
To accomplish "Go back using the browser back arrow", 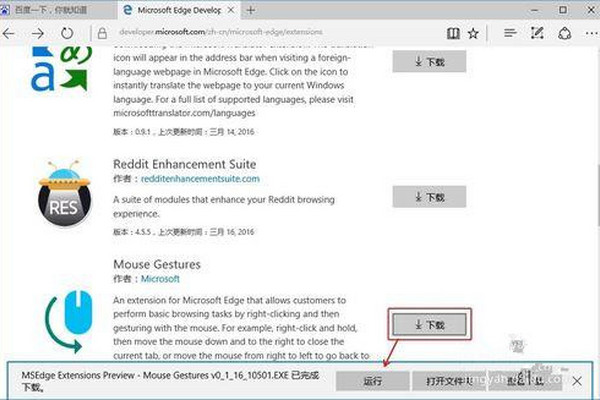I will (x=8, y=34).
